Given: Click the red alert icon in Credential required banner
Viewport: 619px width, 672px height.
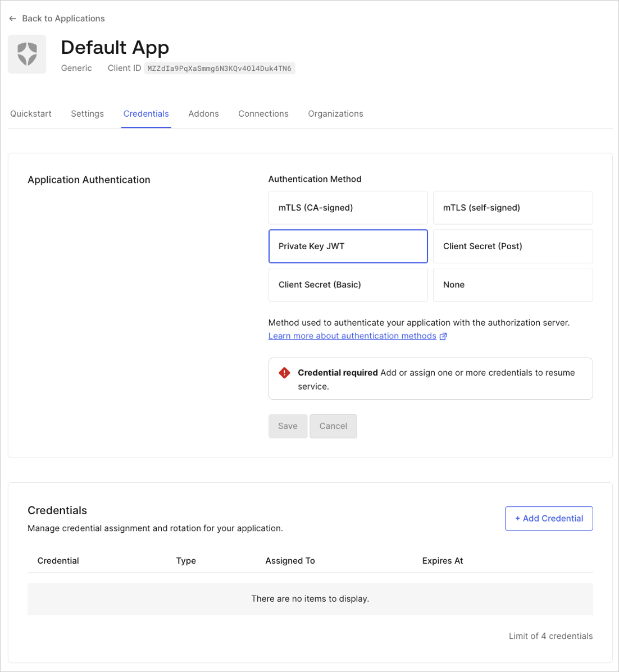Looking at the screenshot, I should pyautogui.click(x=284, y=372).
